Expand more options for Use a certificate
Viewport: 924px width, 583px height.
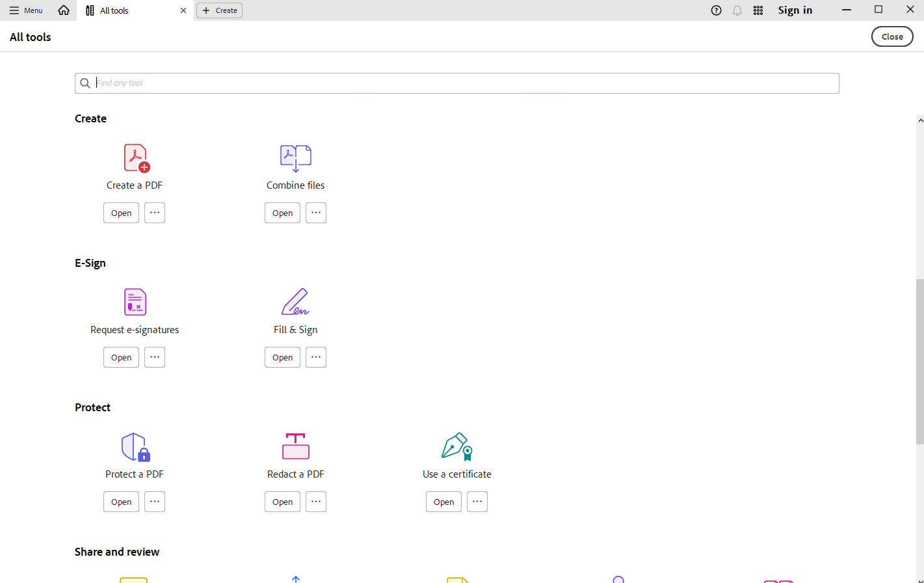(x=477, y=502)
